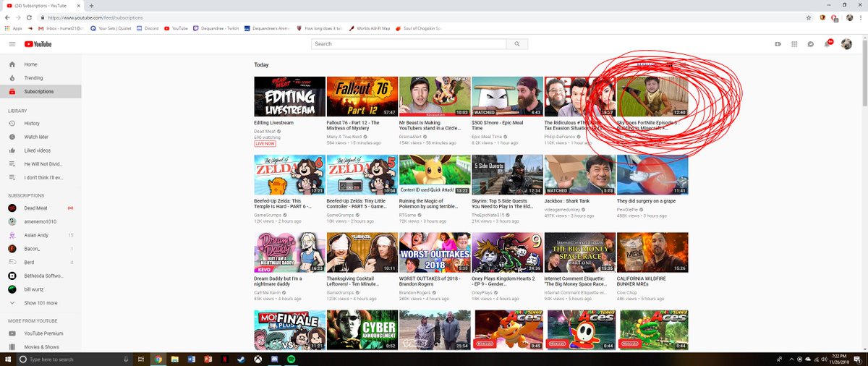Open the Dequandree - Twitch bookmark
868x366 pixels.
[216, 28]
